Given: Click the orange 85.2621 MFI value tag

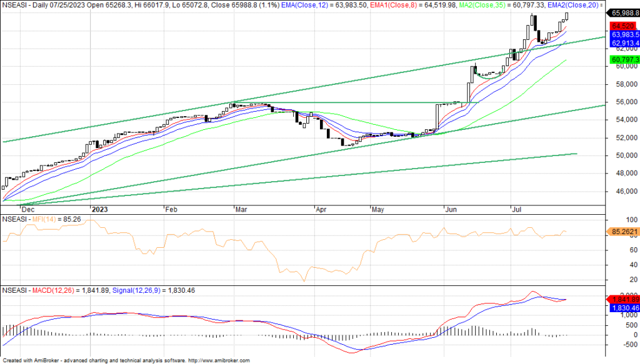Looking at the screenshot, I should [623, 232].
